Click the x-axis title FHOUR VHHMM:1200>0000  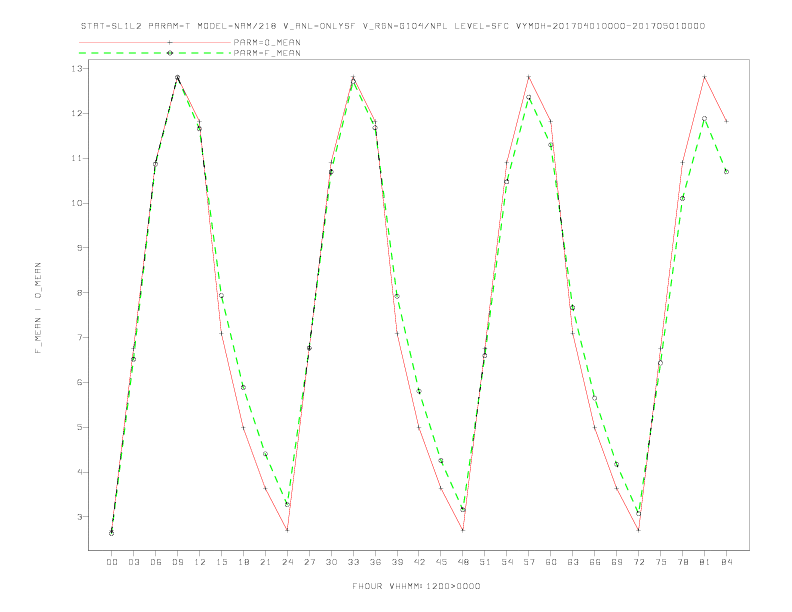click(416, 586)
